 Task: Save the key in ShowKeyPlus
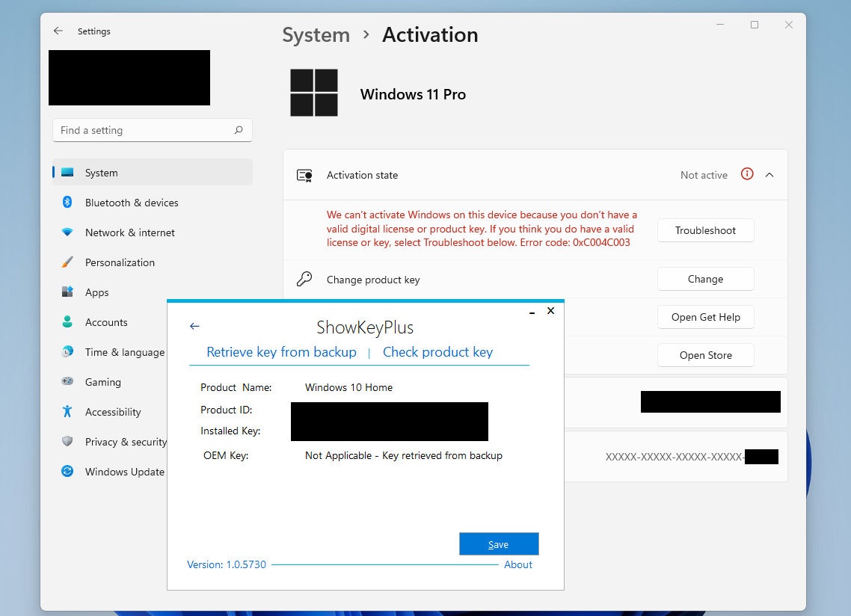(499, 543)
